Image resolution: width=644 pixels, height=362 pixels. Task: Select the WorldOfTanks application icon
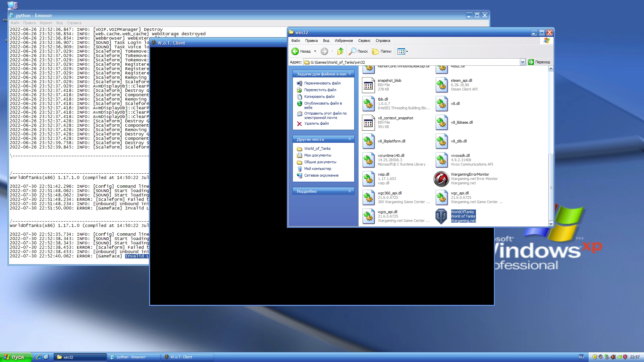click(x=441, y=216)
